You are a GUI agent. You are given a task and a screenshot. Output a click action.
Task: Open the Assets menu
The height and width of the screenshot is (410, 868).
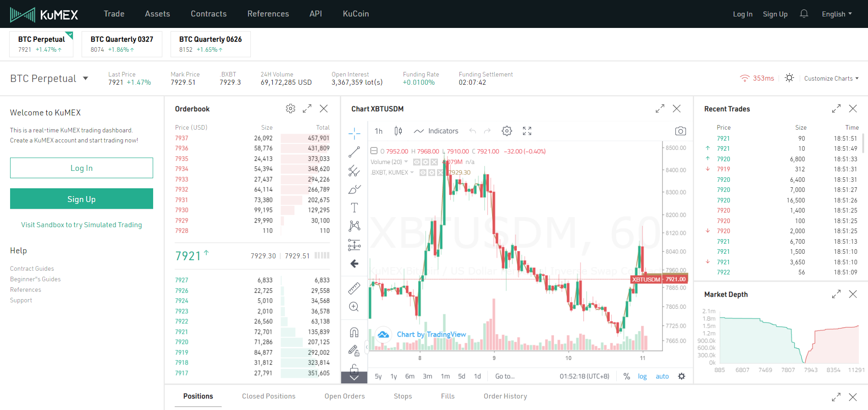pos(157,14)
